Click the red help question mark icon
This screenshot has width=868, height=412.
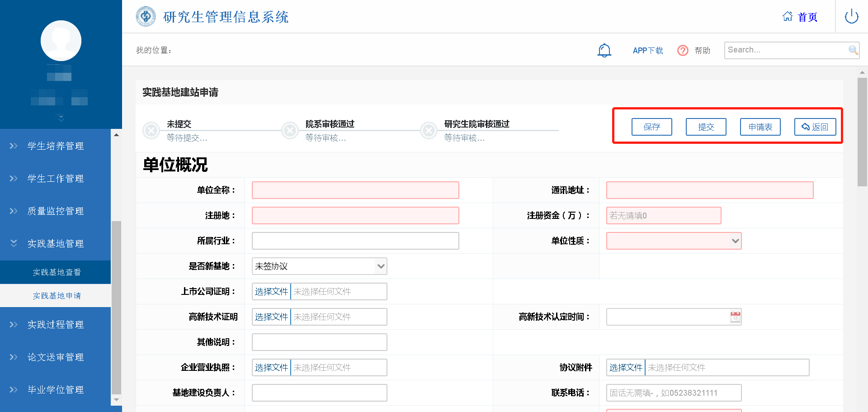pos(683,50)
